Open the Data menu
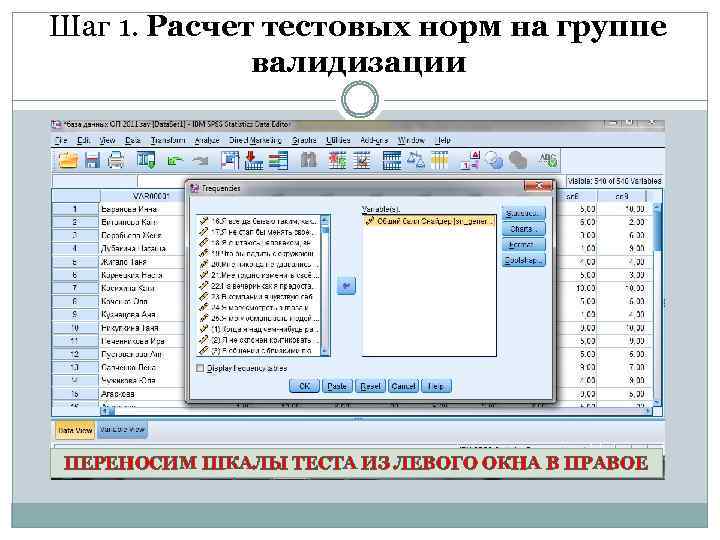This screenshot has width=720, height=540. (133, 140)
